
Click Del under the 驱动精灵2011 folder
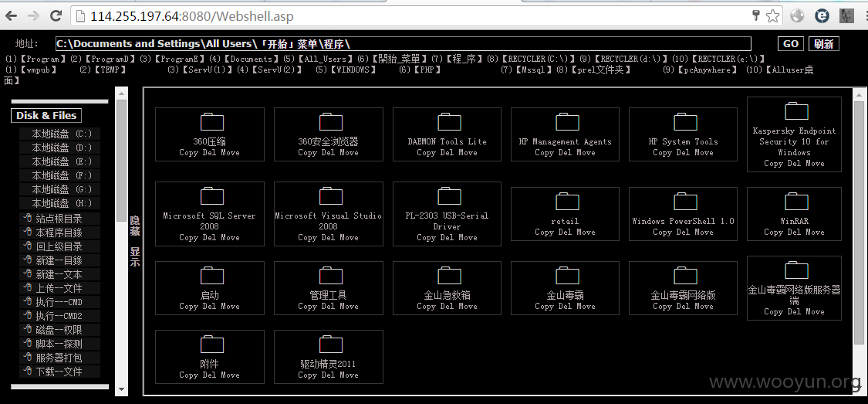[328, 375]
